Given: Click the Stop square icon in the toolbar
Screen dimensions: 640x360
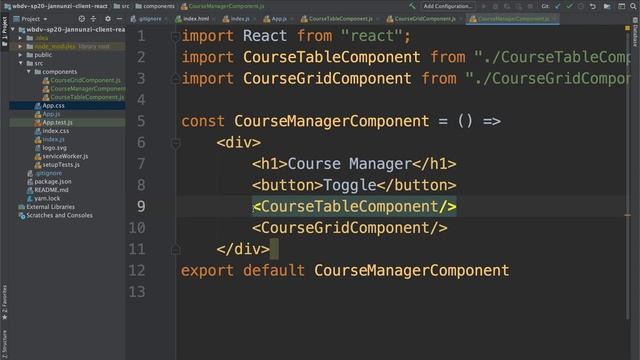Looking at the screenshot, I should tap(530, 6).
